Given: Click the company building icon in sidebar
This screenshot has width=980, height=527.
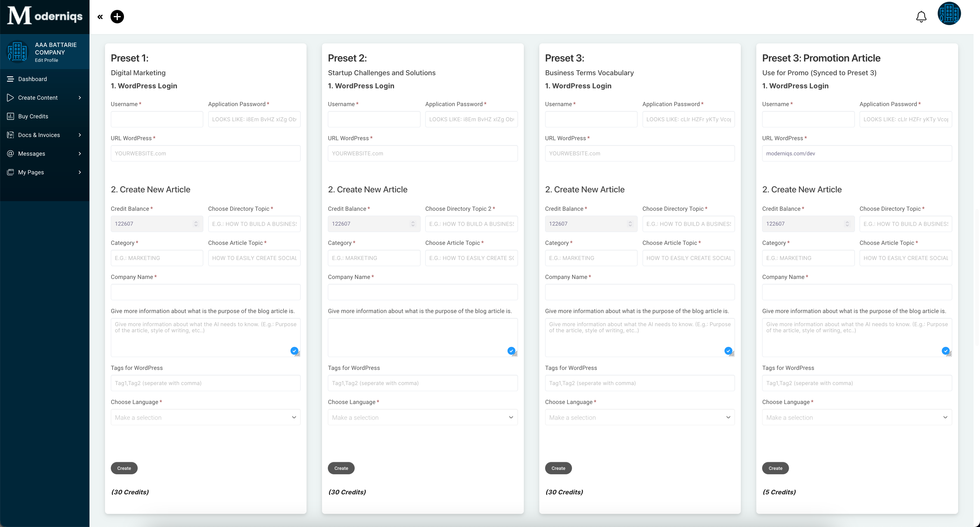Looking at the screenshot, I should (x=17, y=52).
